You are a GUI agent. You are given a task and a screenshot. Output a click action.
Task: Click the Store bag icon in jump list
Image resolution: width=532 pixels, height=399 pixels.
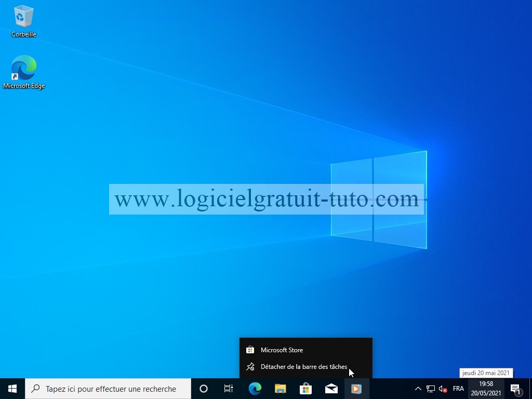click(250, 350)
